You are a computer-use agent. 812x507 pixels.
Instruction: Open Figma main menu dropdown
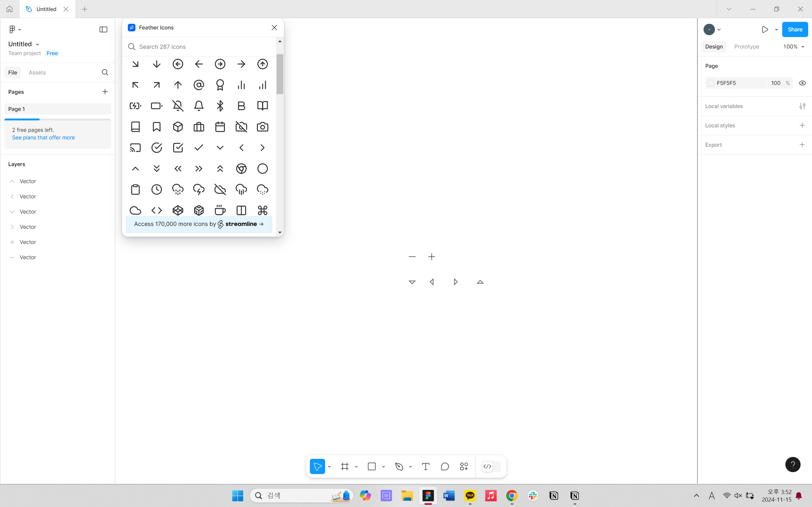(15, 29)
